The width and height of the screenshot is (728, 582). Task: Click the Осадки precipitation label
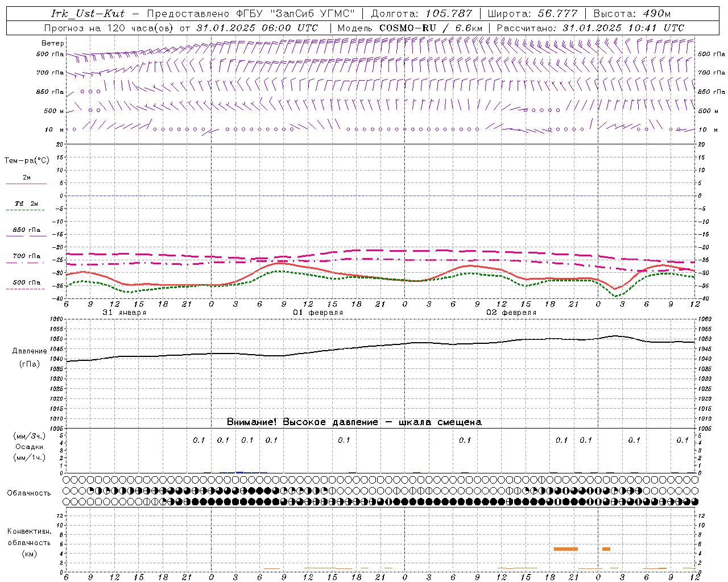30,447
